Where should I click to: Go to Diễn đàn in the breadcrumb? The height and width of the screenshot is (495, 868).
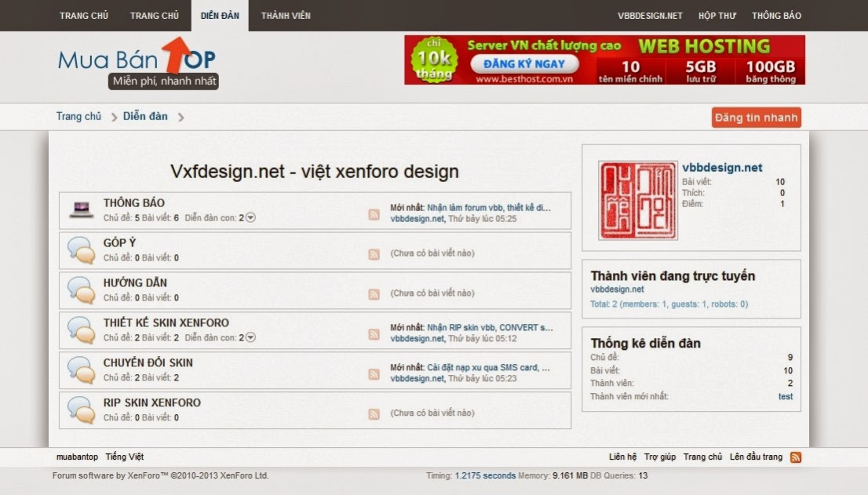145,116
